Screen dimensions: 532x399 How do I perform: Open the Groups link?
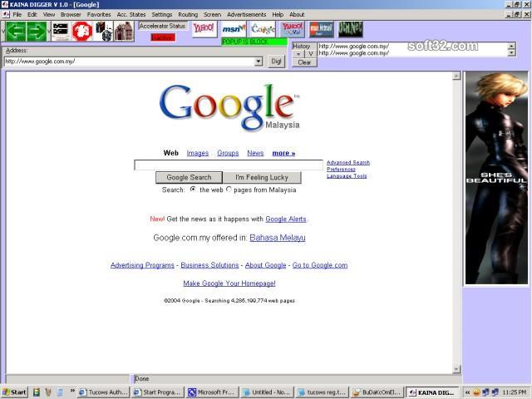pos(228,153)
